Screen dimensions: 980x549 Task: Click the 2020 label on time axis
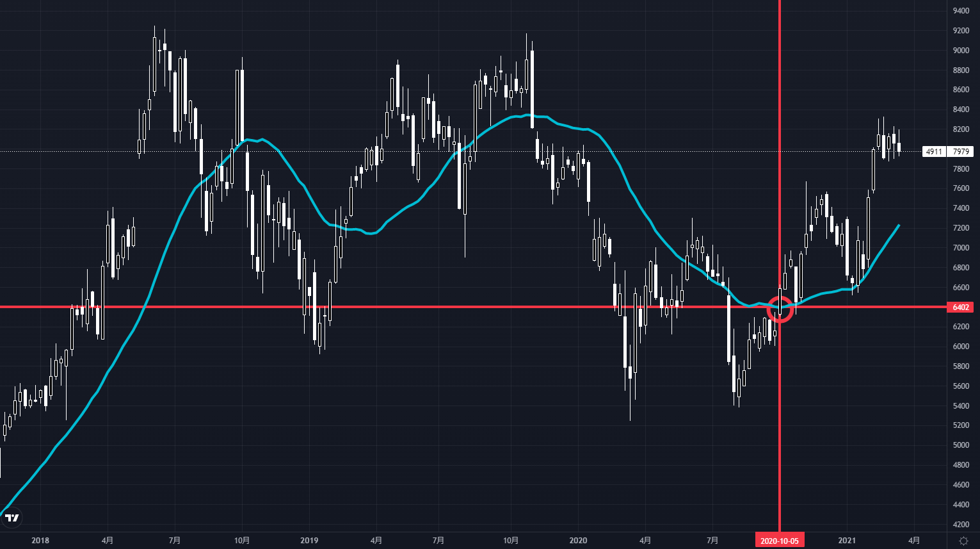click(578, 541)
